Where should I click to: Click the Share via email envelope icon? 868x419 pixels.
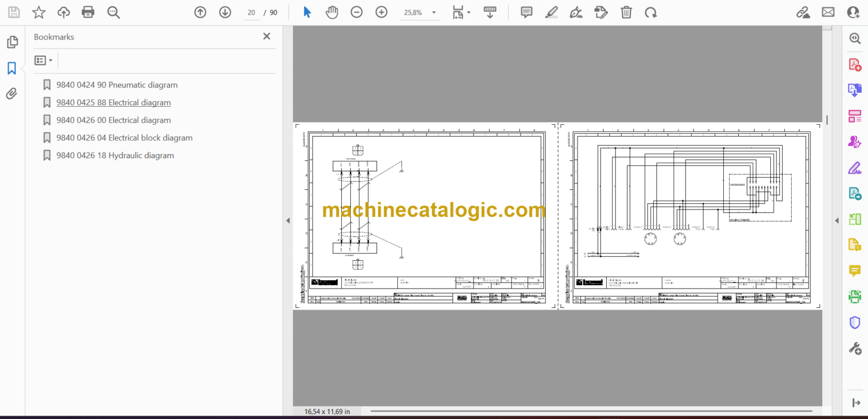[828, 11]
